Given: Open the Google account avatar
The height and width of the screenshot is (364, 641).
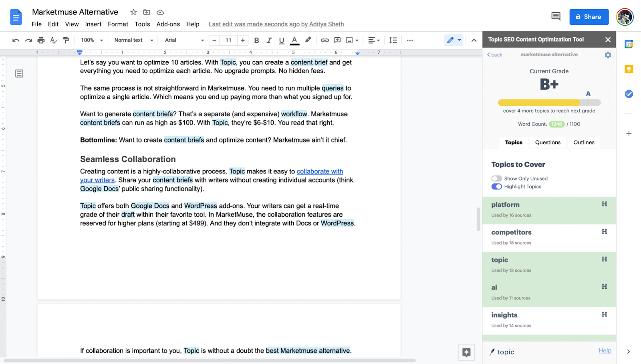Looking at the screenshot, I should point(625,17).
